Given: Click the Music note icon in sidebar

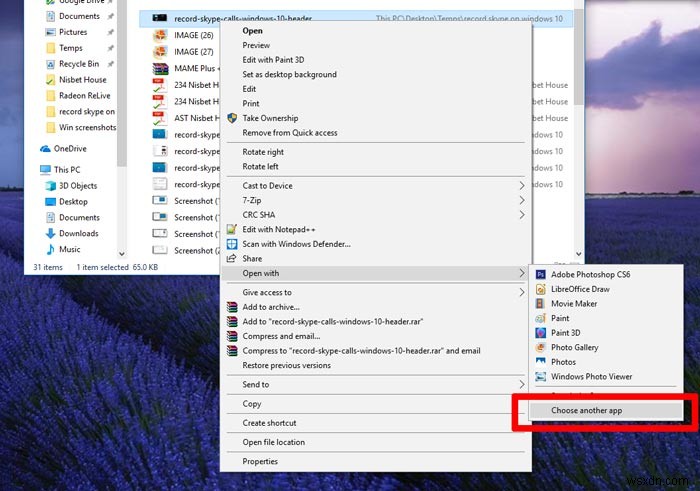Looking at the screenshot, I should pyautogui.click(x=50, y=249).
